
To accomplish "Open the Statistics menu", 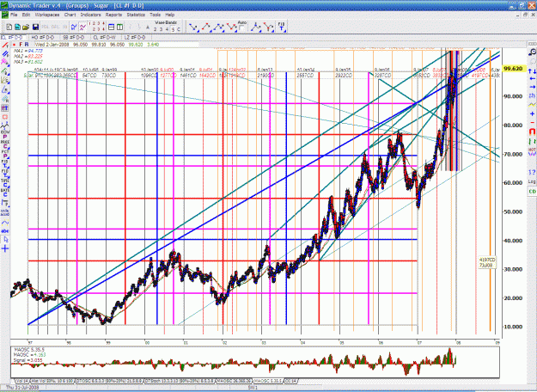I will [x=136, y=15].
